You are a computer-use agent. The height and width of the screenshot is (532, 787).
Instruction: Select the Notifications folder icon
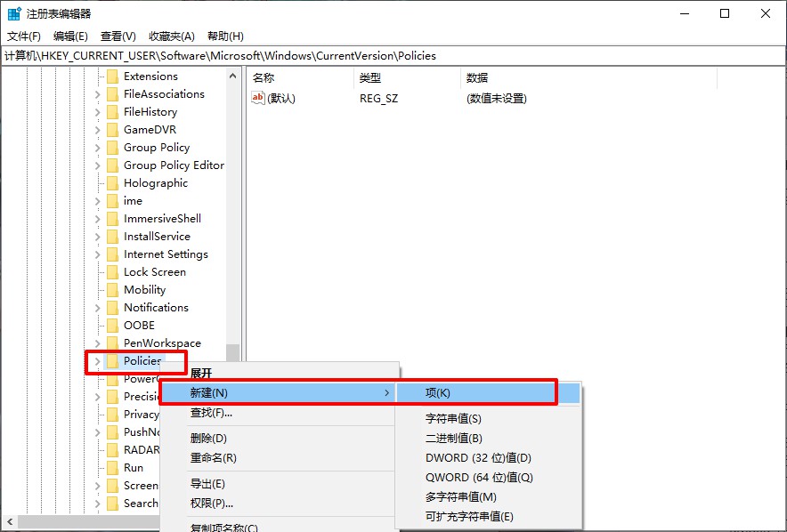[x=112, y=308]
